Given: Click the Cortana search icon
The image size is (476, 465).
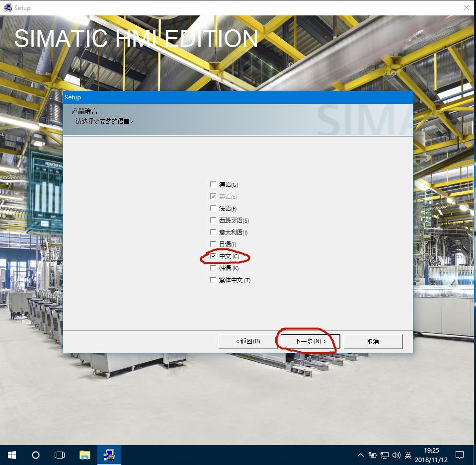Looking at the screenshot, I should (x=35, y=455).
